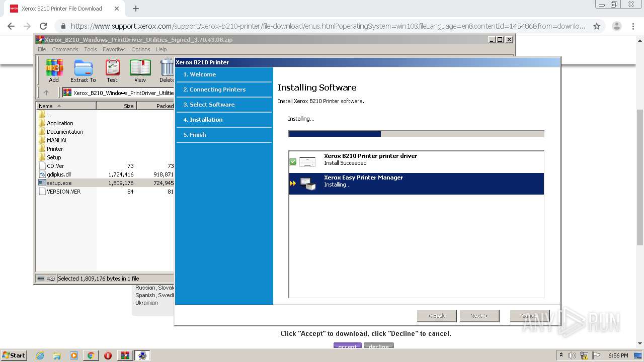Select the Xerox Easy Printer Manager entry

(416, 184)
